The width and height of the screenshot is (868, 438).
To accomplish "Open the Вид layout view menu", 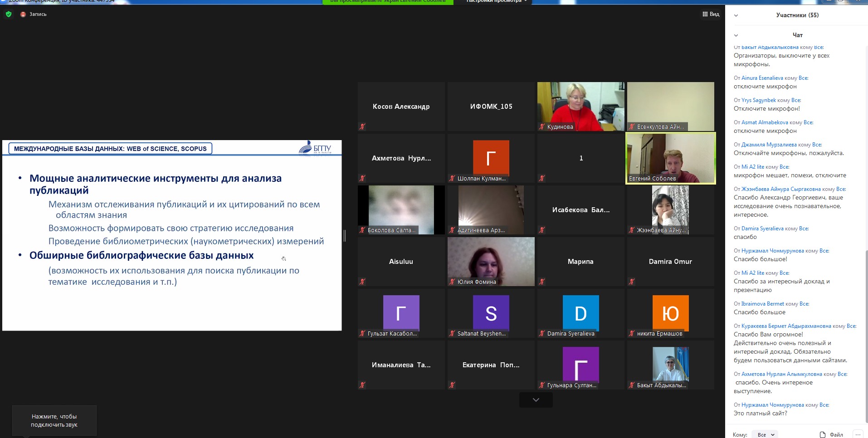I will point(711,14).
